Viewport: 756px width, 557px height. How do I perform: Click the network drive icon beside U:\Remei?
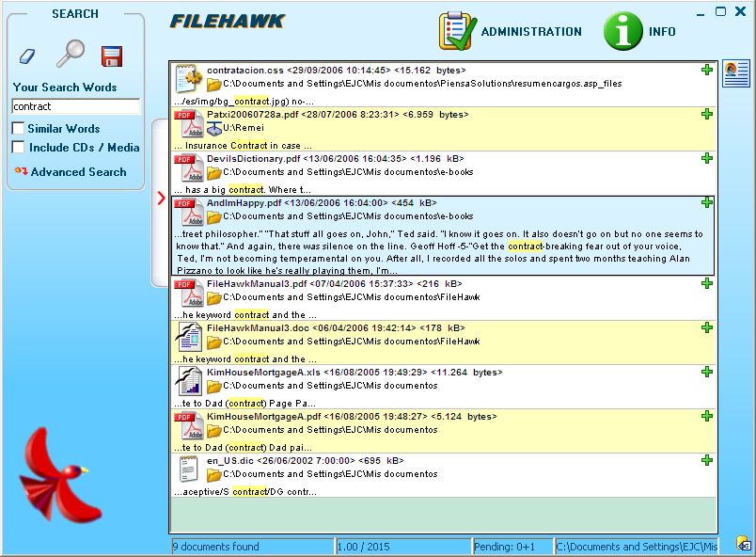click(x=214, y=129)
